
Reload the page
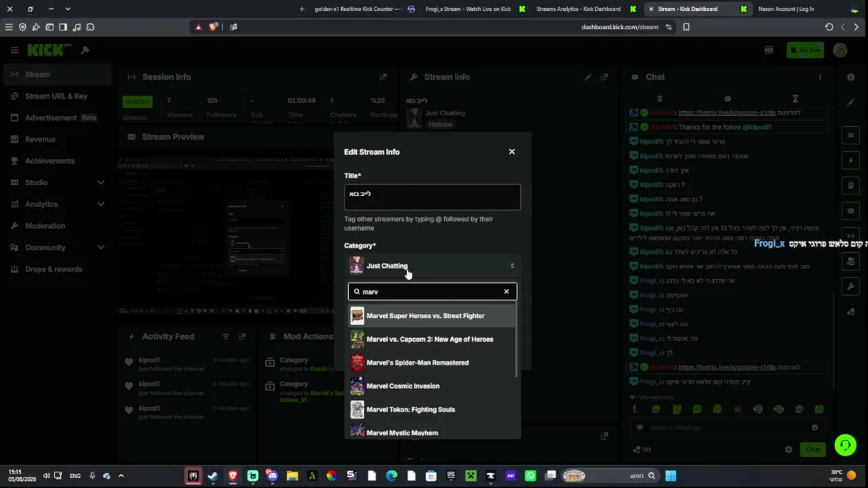[829, 27]
